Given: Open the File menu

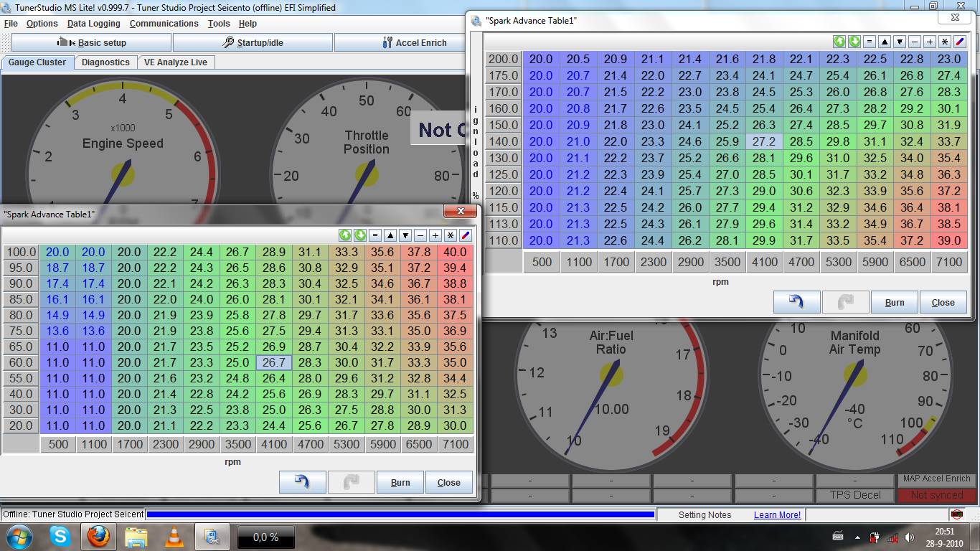Looking at the screenshot, I should 11,24.
